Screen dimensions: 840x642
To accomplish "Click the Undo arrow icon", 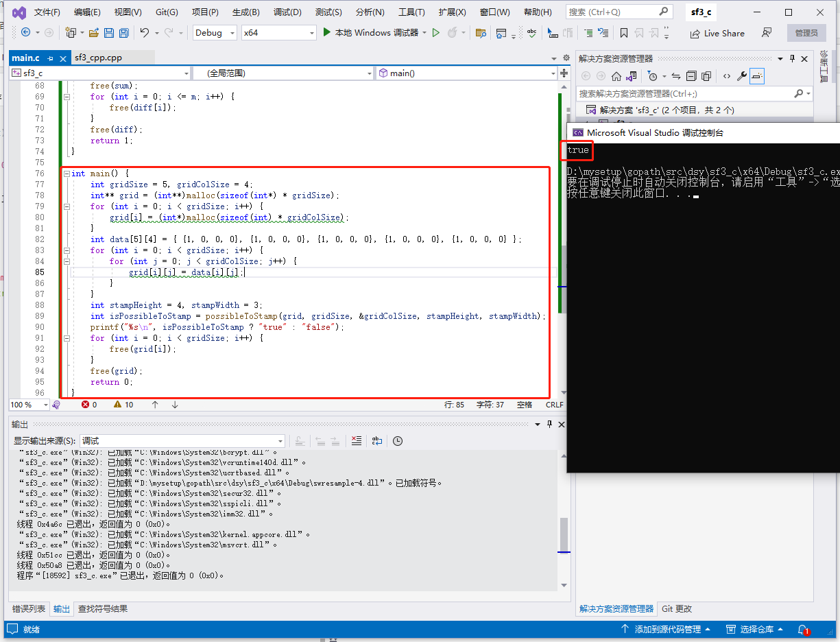I will point(144,33).
